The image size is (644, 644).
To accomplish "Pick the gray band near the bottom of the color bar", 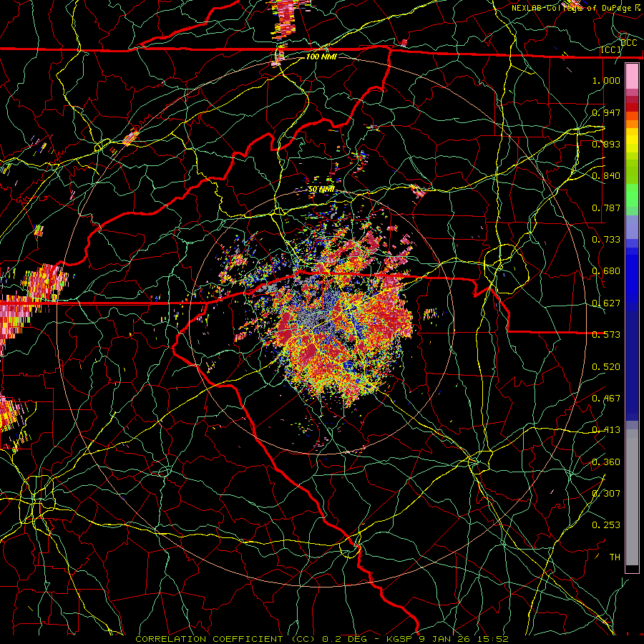I will [x=632, y=497].
